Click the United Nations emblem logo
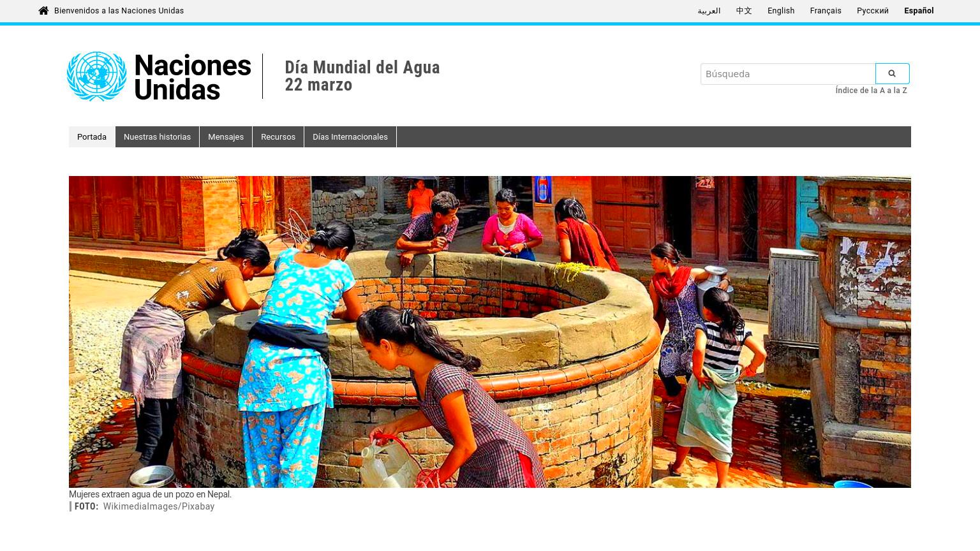 coord(97,77)
